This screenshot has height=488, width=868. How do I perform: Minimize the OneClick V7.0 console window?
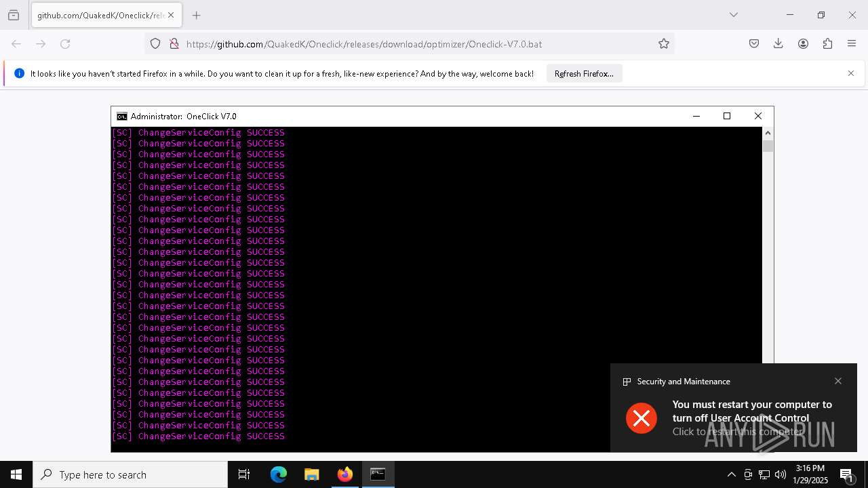(696, 116)
